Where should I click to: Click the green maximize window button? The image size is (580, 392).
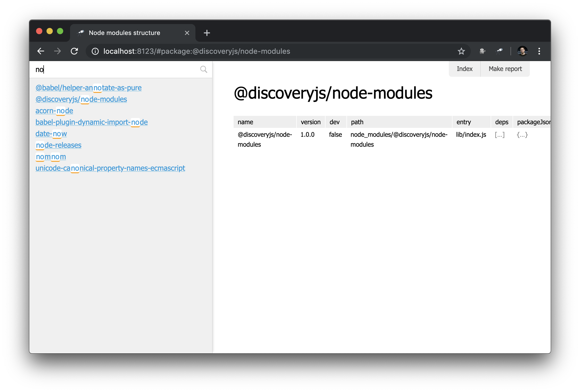tap(60, 31)
